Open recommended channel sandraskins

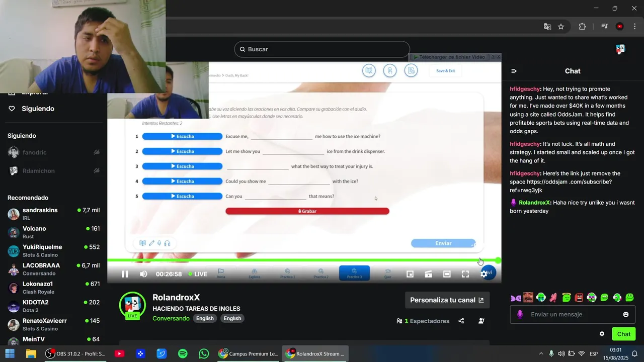[53, 214]
